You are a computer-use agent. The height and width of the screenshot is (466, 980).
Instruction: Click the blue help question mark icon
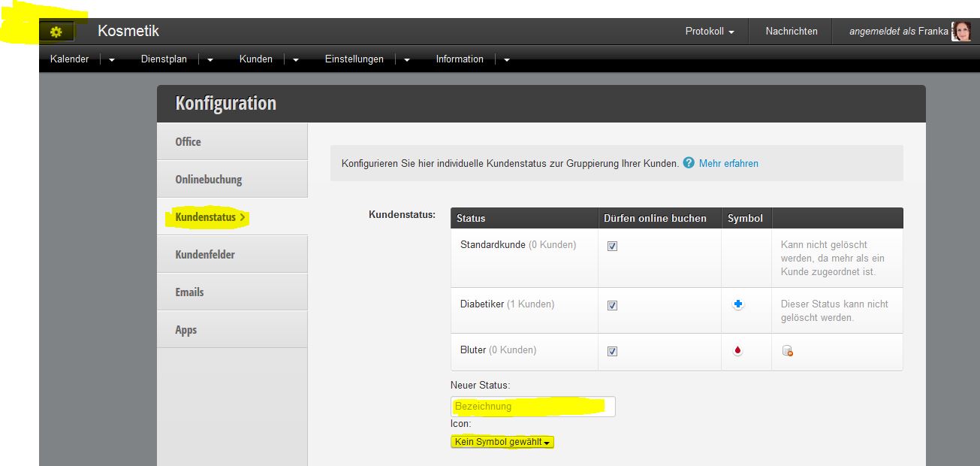[x=689, y=163]
